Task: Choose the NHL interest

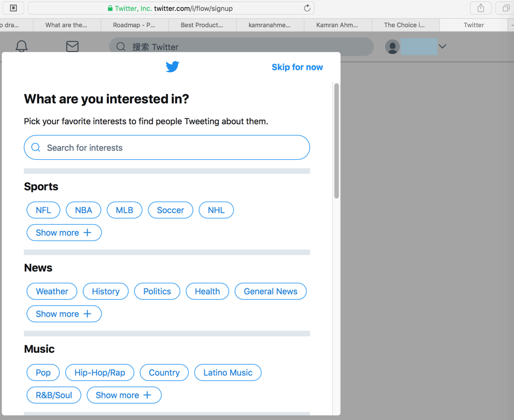Action: coord(216,210)
